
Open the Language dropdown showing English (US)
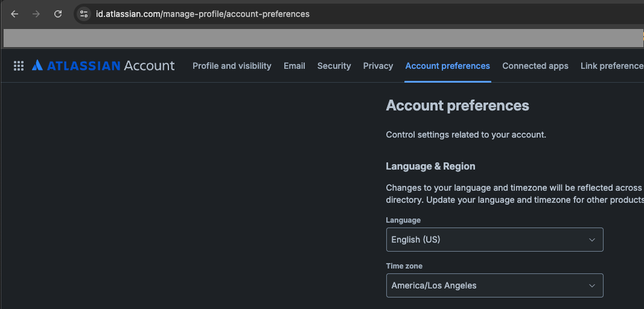point(494,239)
